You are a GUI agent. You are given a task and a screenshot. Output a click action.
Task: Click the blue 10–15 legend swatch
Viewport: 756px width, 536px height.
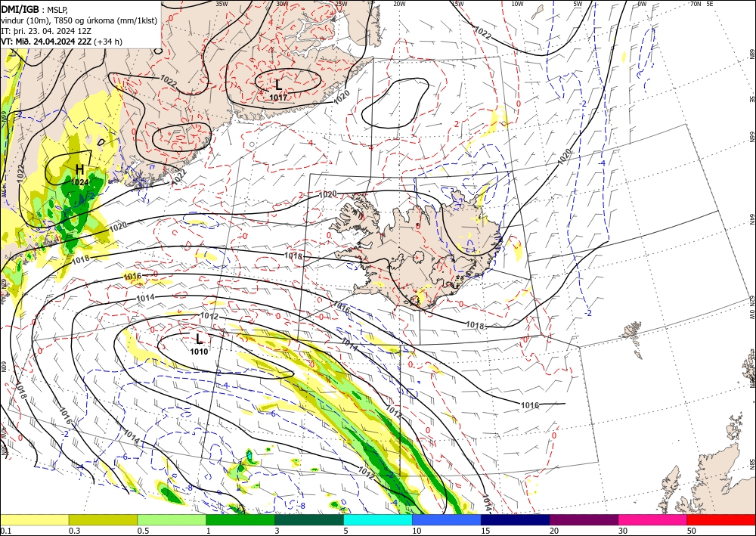tap(447, 519)
